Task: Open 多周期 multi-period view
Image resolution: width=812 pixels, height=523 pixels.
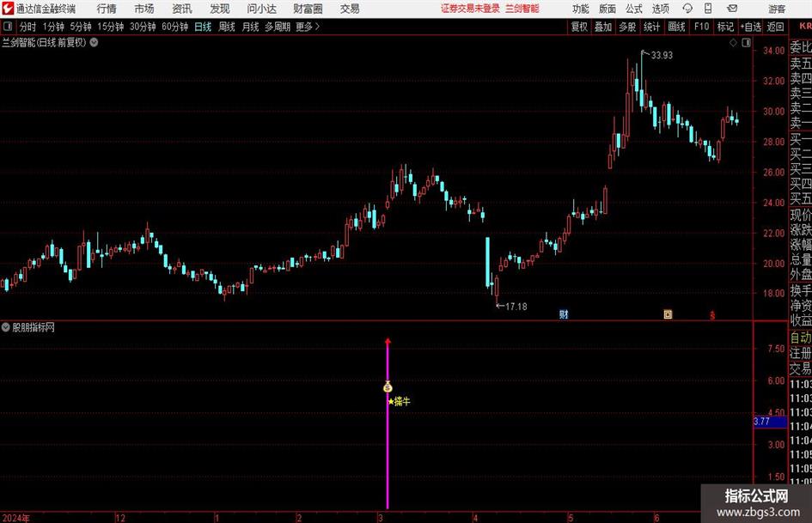Action: point(278,27)
